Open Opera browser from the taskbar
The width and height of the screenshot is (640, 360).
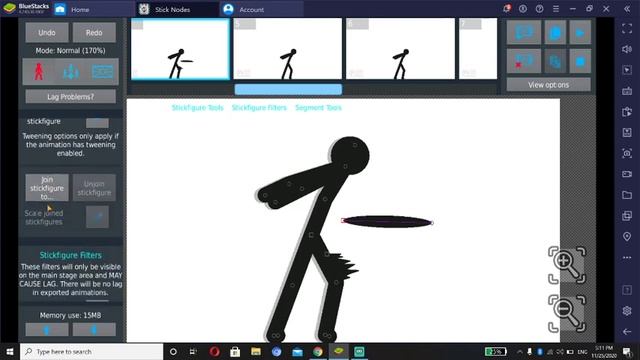click(214, 351)
